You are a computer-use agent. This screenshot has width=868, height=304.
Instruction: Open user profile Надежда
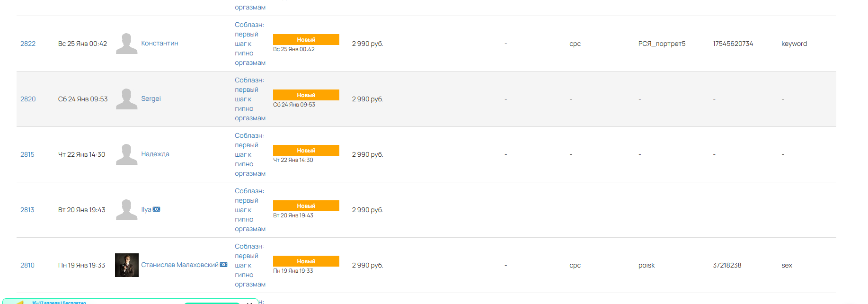(155, 154)
